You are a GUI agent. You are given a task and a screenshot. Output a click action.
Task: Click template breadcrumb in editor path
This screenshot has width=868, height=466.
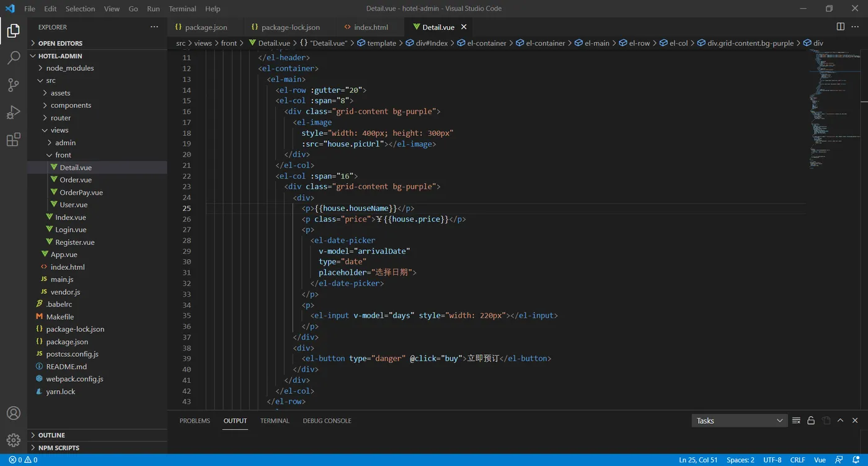click(x=376, y=43)
